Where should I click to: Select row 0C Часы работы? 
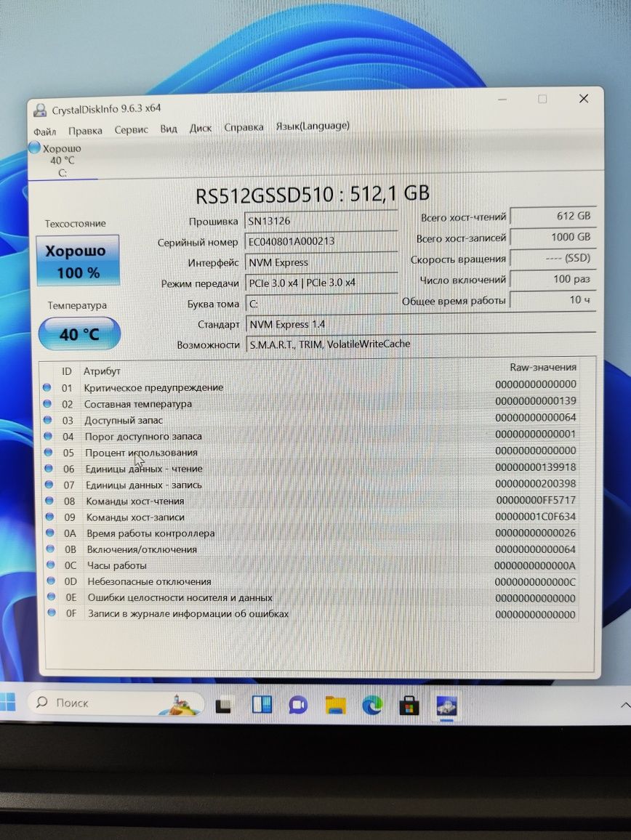[x=311, y=565]
